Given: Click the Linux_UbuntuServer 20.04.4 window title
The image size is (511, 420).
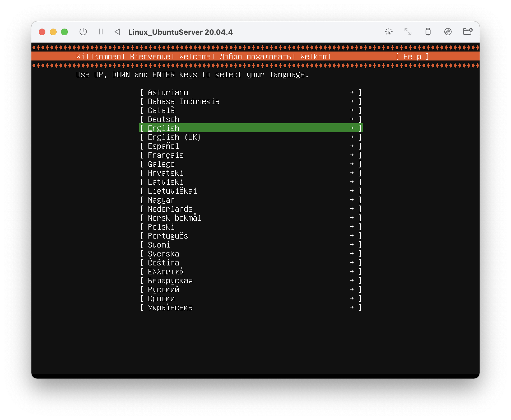Looking at the screenshot, I should [180, 32].
